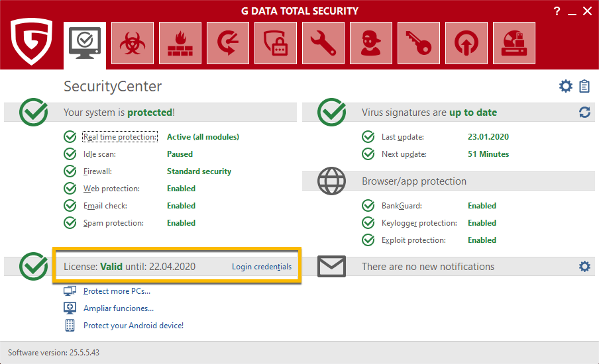Click the Idle scan check icon
Screen dimensions: 599x364
click(x=70, y=154)
